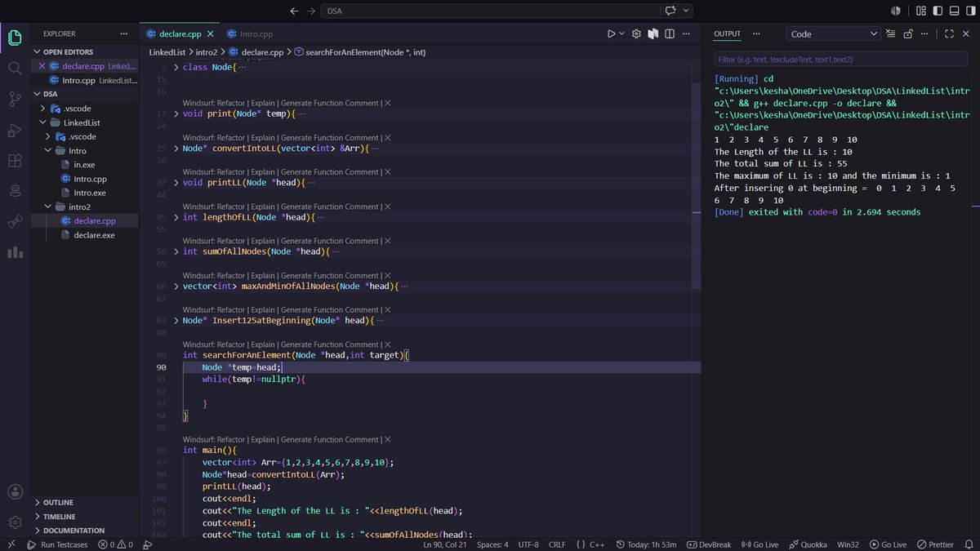Open the editor gear settings icon

click(637, 34)
